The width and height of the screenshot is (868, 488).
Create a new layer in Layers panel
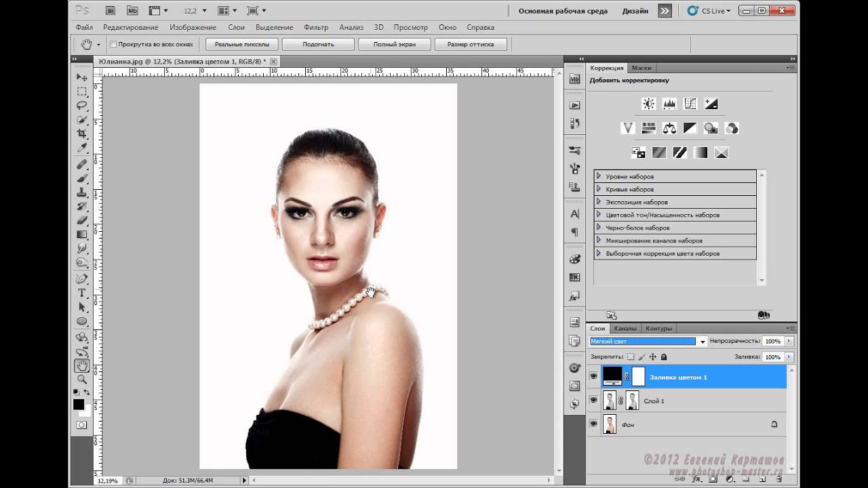762,479
